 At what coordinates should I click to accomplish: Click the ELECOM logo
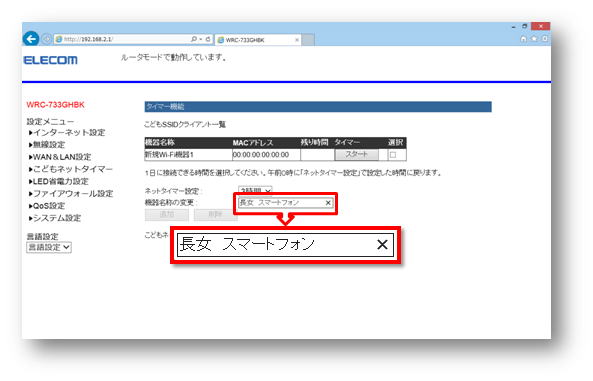coord(50,60)
